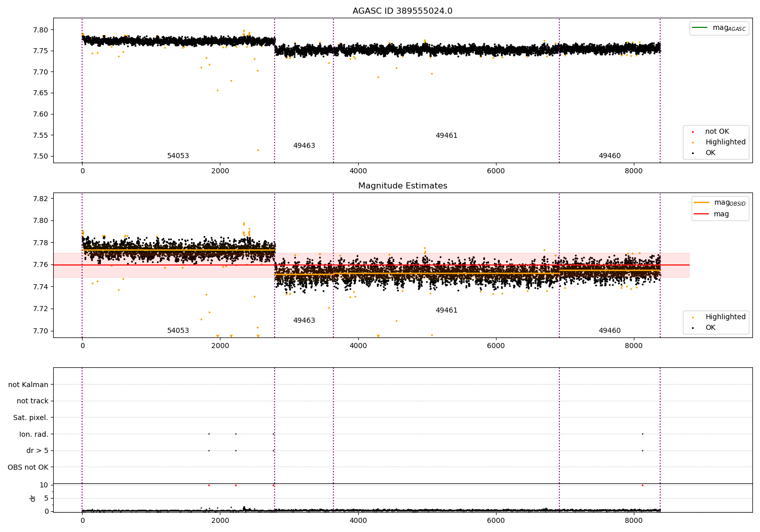
Task: Click y-tick 7.50 on the top plot
Action: 40,157
